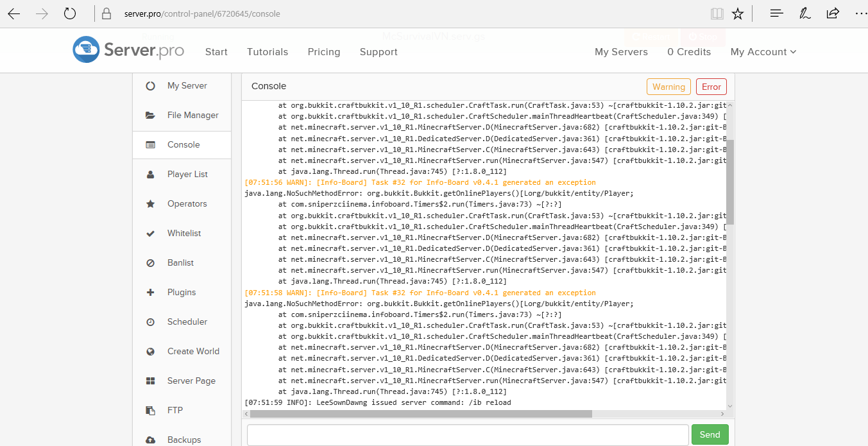Click the Plugins plus icon
Screen dimensions: 868x446
coord(151,293)
